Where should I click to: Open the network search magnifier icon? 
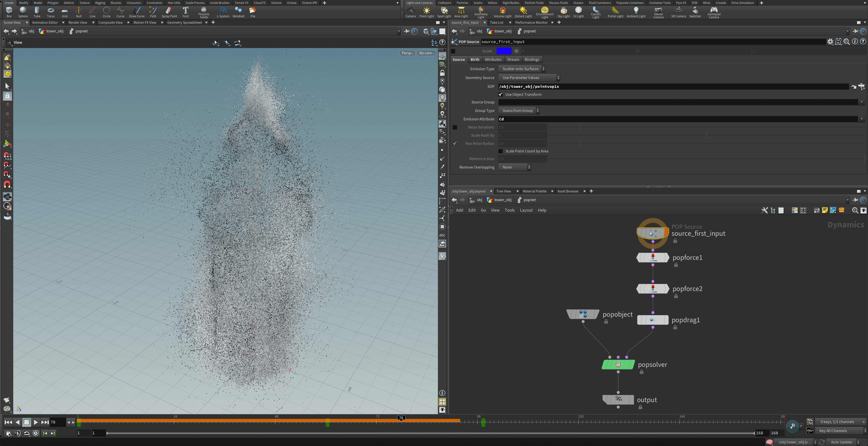[x=855, y=210]
